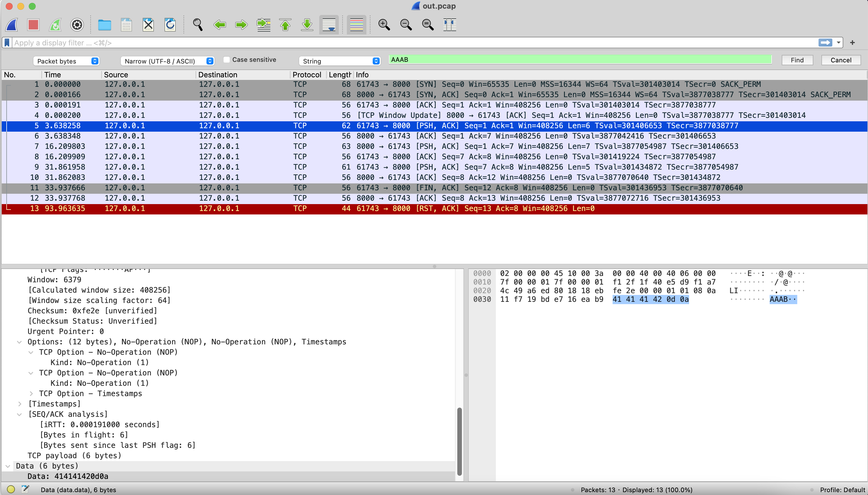Image resolution: width=868 pixels, height=495 pixels.
Task: Click the expert information status circle
Action: pos(11,489)
